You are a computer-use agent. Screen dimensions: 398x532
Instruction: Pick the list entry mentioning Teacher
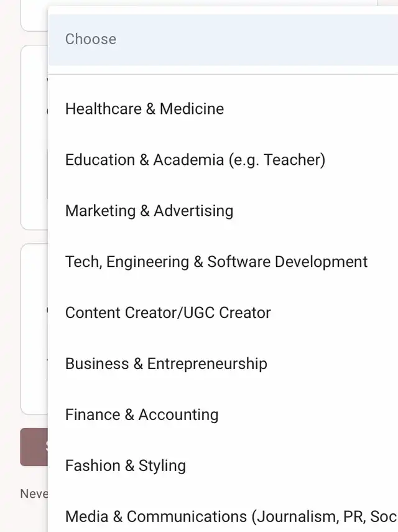click(223, 160)
